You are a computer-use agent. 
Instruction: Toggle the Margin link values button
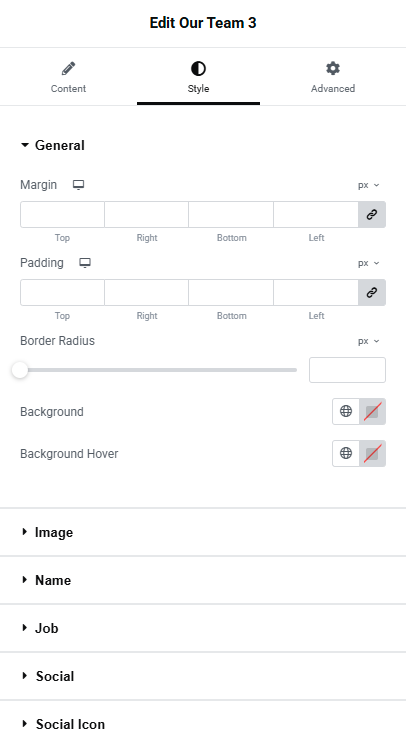click(x=372, y=214)
